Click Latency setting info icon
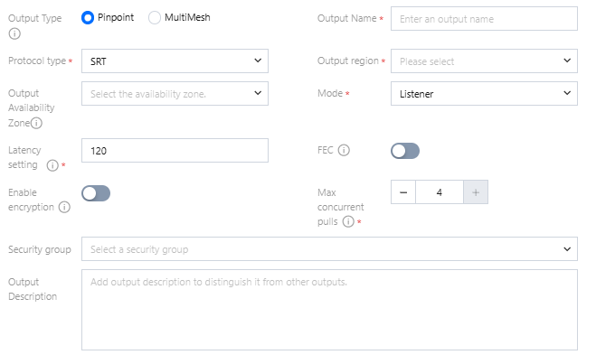 click(52, 165)
